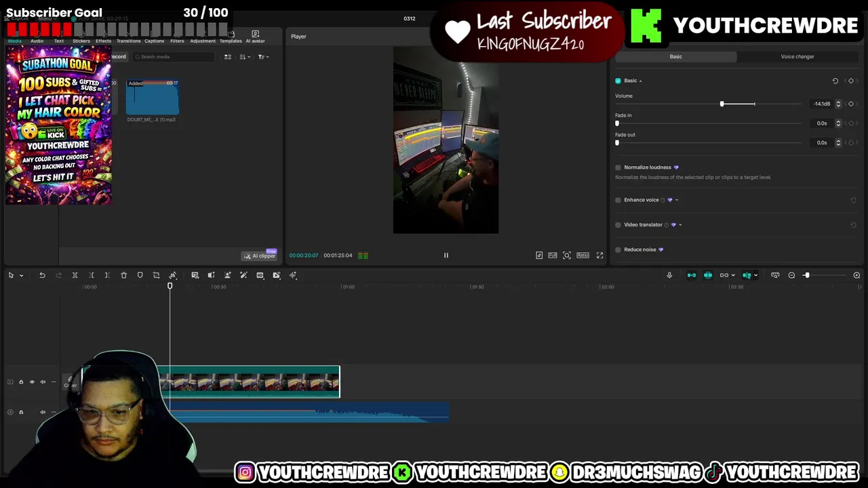868x488 pixels.
Task: Adjust the timeline zoom slider handle
Action: (806, 275)
